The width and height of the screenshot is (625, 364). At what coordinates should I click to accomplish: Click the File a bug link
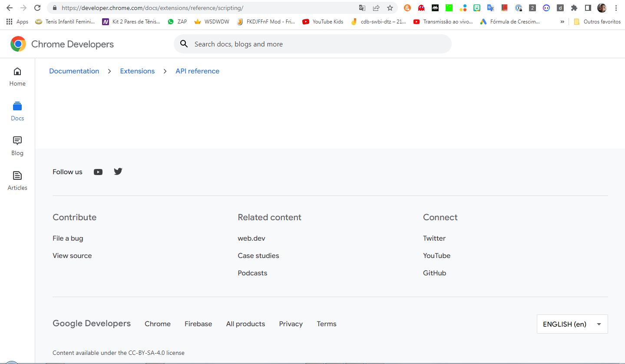tap(68, 238)
